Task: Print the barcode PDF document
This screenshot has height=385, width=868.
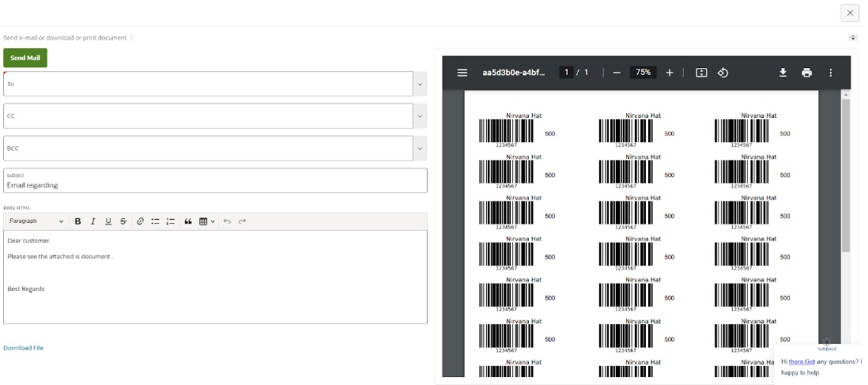Action: click(x=807, y=73)
